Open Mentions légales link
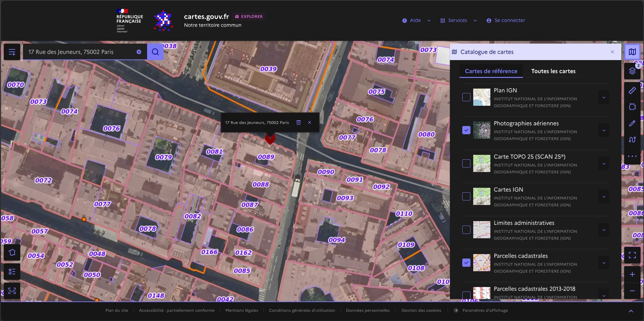The width and height of the screenshot is (644, 321). coord(242,310)
